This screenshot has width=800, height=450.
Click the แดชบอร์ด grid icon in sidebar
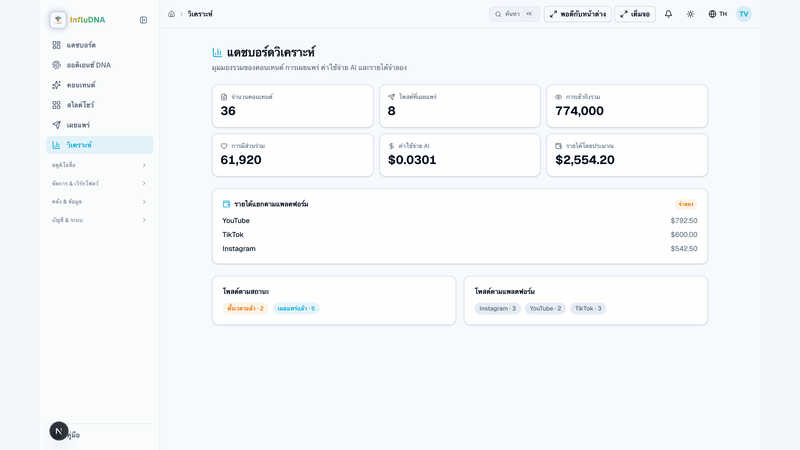[x=56, y=45]
